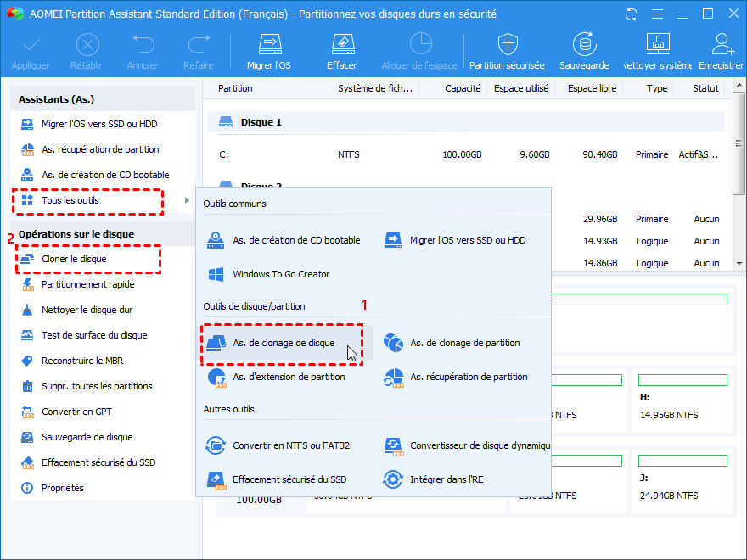Click the Windows To Go Creator icon
The height and width of the screenshot is (560, 747).
point(216,274)
